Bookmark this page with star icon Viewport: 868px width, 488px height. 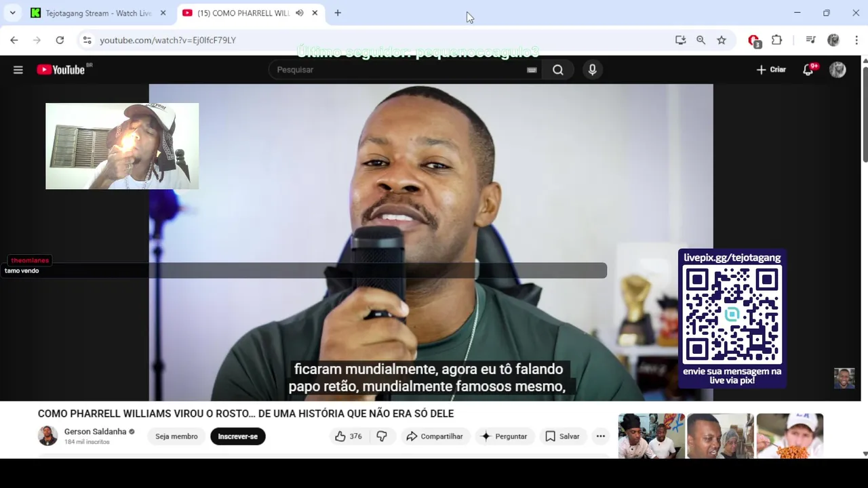click(x=722, y=40)
